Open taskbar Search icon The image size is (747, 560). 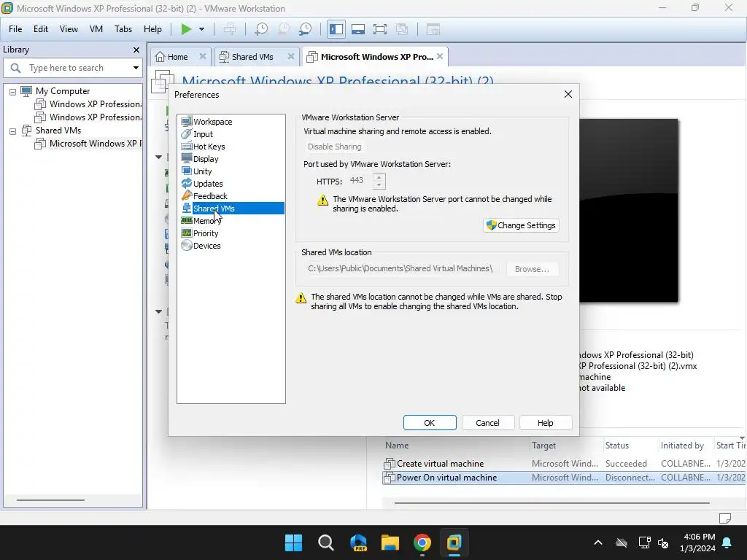coord(326,542)
